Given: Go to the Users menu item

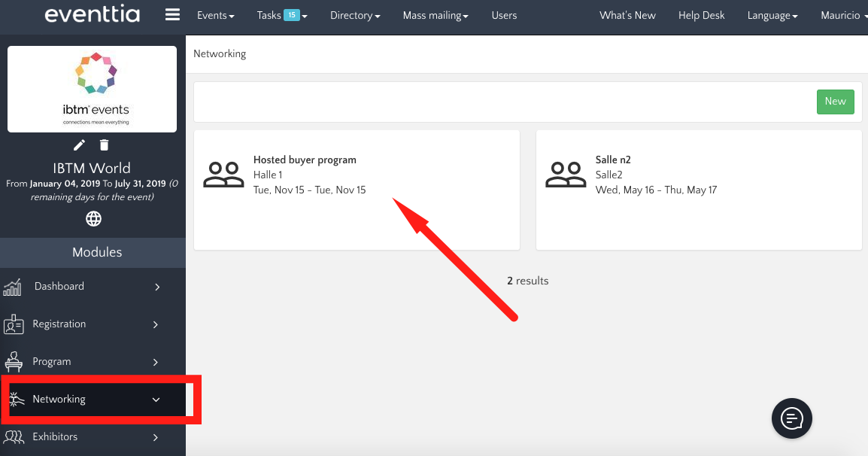Looking at the screenshot, I should (x=504, y=15).
